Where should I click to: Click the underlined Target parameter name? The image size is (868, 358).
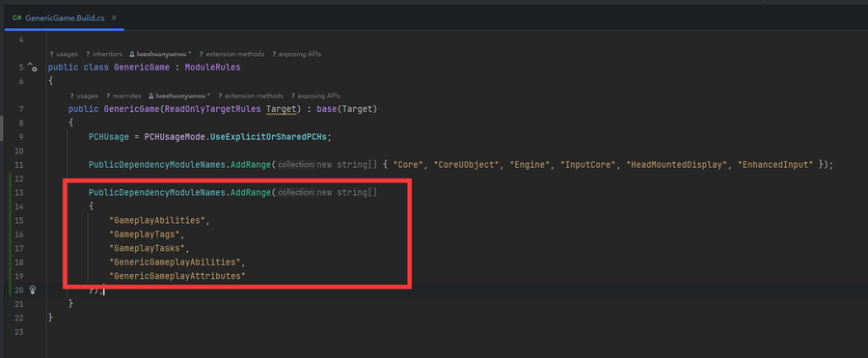coord(283,109)
